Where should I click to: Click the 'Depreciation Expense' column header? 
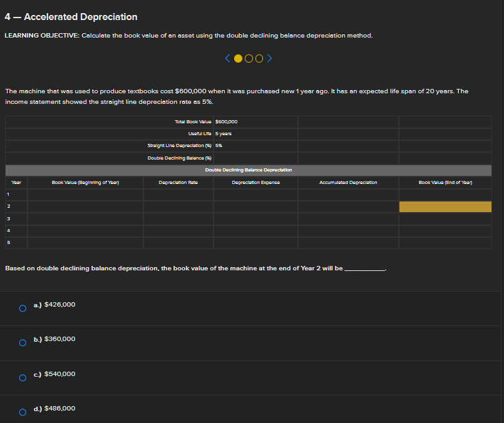pos(255,183)
